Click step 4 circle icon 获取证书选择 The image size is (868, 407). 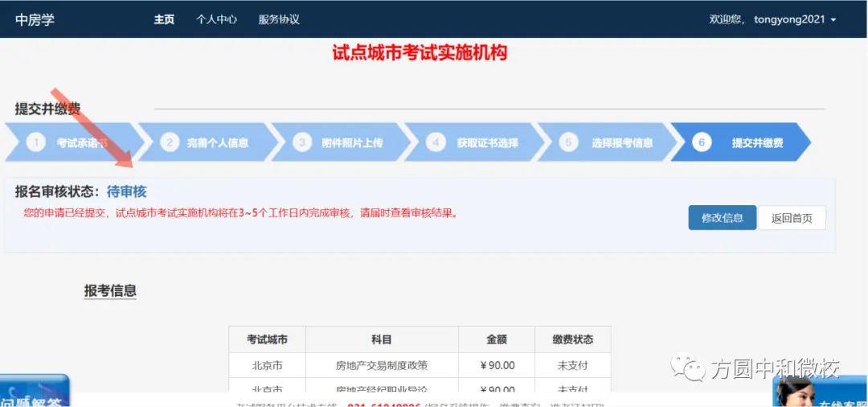435,142
